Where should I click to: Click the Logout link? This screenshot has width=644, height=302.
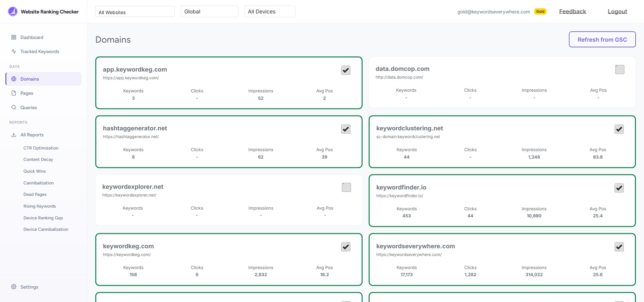pyautogui.click(x=617, y=11)
